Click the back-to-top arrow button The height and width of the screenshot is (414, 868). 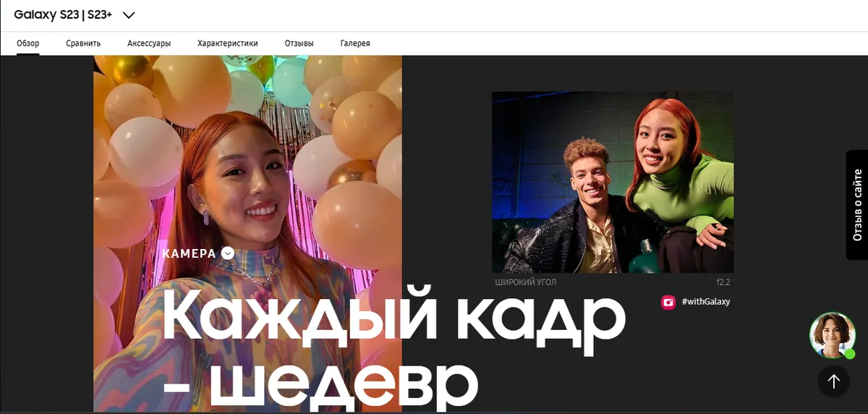click(834, 381)
